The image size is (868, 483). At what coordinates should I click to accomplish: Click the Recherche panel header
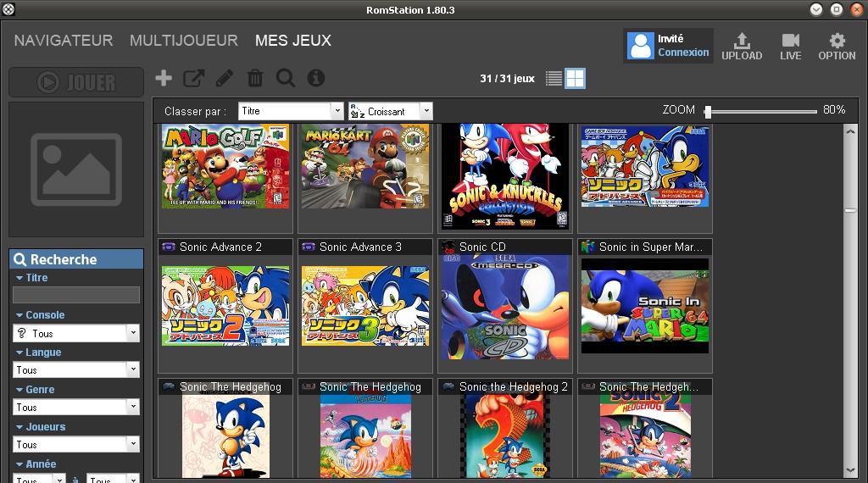pos(76,259)
